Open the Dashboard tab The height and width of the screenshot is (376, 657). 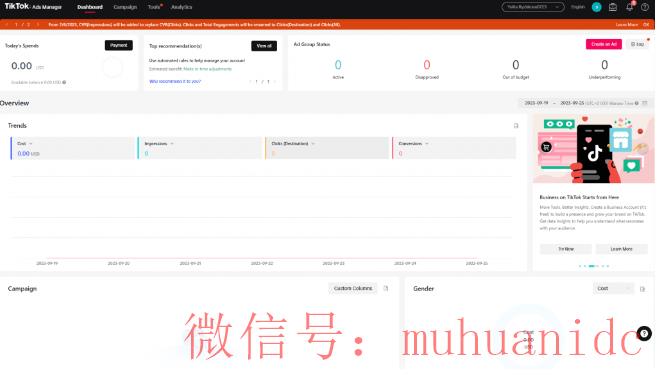[x=90, y=7]
